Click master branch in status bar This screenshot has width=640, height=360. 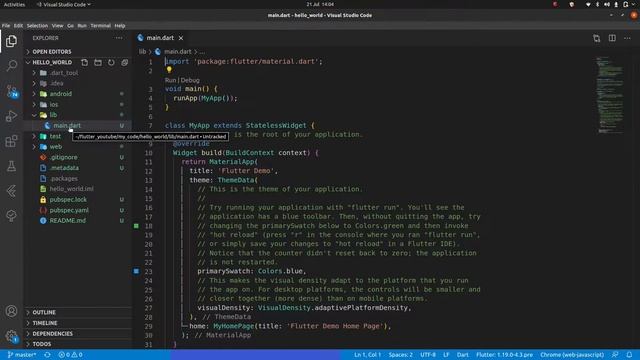[22, 355]
